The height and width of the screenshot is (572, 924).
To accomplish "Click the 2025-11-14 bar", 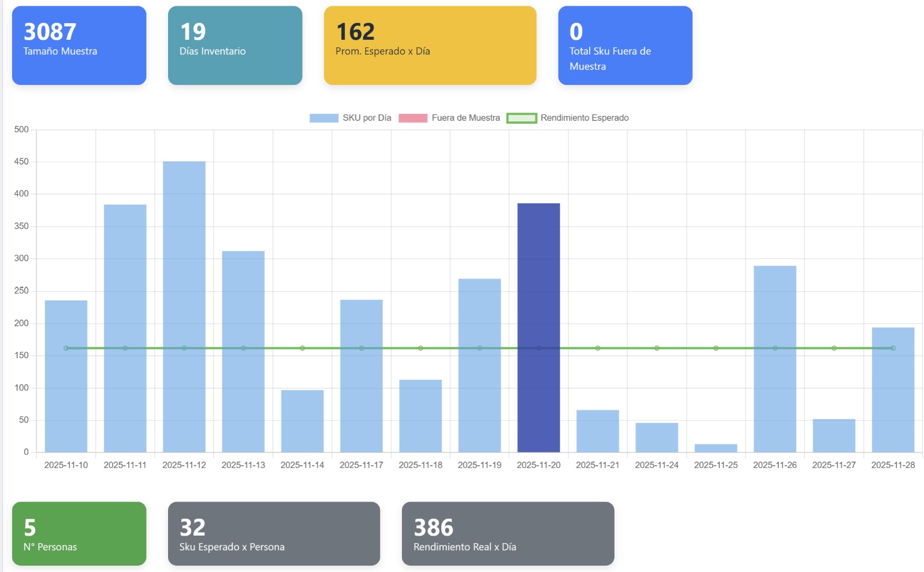I will tap(302, 422).
